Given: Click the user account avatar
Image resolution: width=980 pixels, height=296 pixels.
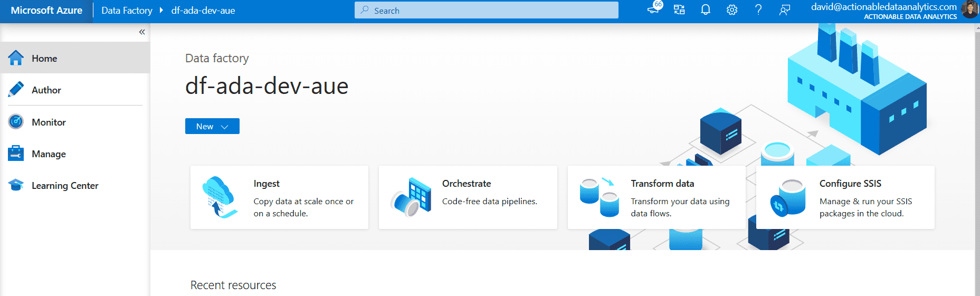Looking at the screenshot, I should [970, 9].
